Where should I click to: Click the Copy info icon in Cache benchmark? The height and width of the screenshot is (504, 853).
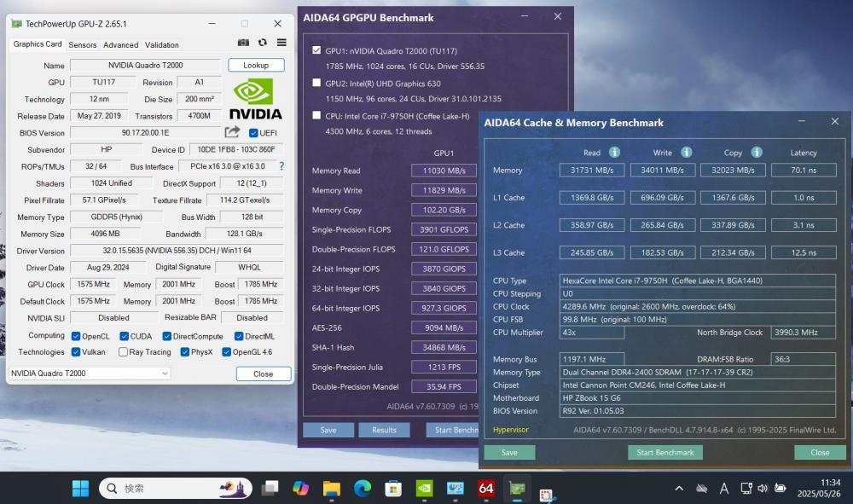(757, 153)
